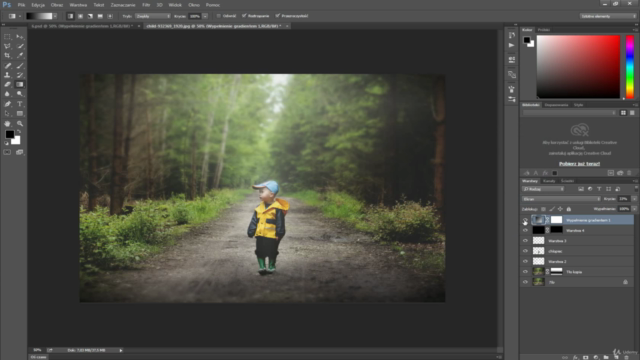640x360 pixels.
Task: Open options bar Krycie opacity dropdown
Action: 205,16
